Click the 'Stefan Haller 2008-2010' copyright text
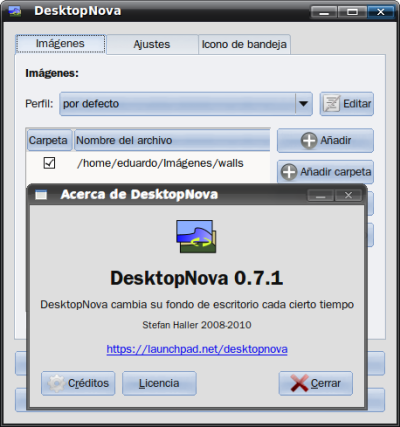Screen dimensions: 400x427 (x=197, y=325)
